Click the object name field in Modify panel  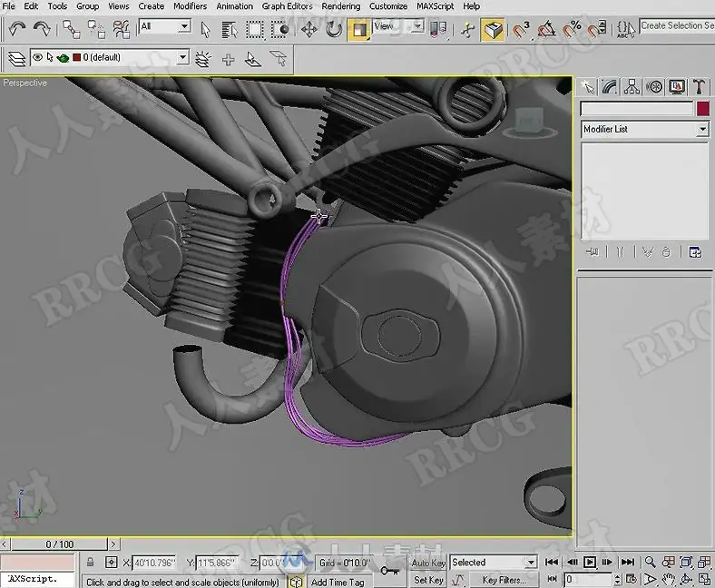[x=636, y=109]
